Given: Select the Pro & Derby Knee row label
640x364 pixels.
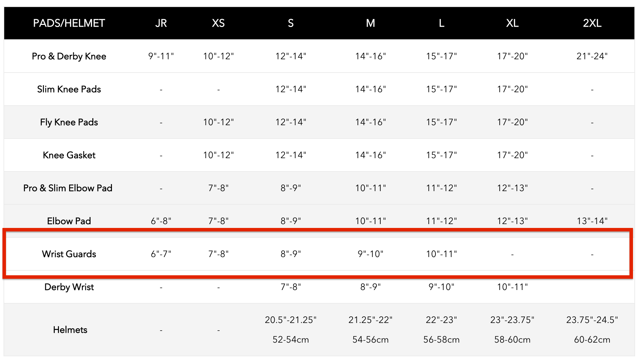Looking at the screenshot, I should (69, 56).
